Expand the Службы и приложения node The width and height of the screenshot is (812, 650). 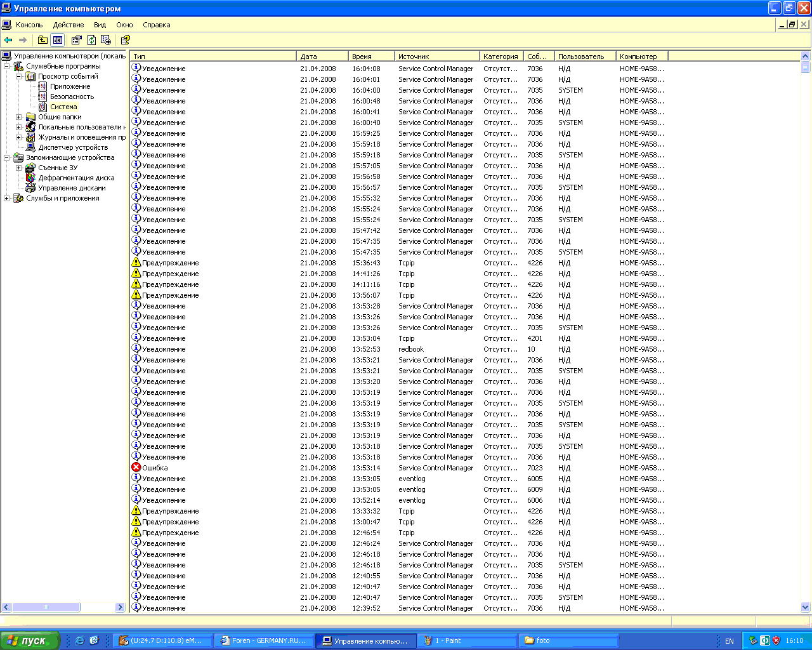coord(6,198)
